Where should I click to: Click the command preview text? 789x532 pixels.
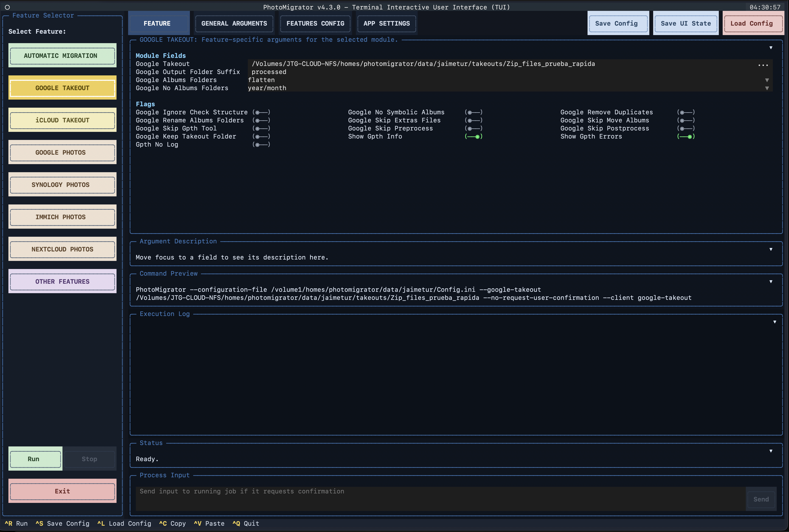point(413,294)
